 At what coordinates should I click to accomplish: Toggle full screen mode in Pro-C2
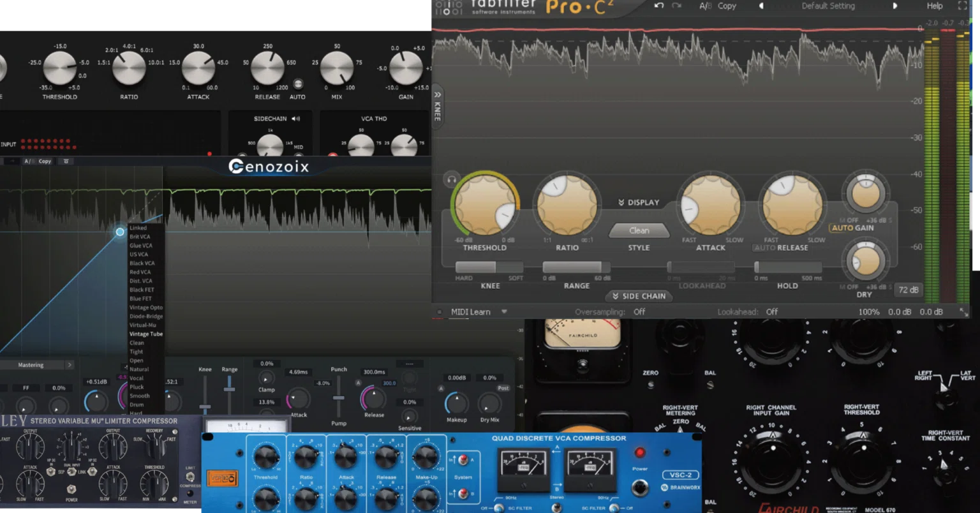point(962,6)
